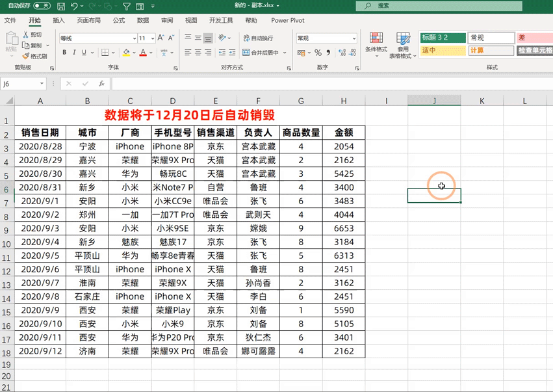Open the font group dialog launcher
Screen dimensions: 553x392
pyautogui.click(x=175, y=68)
